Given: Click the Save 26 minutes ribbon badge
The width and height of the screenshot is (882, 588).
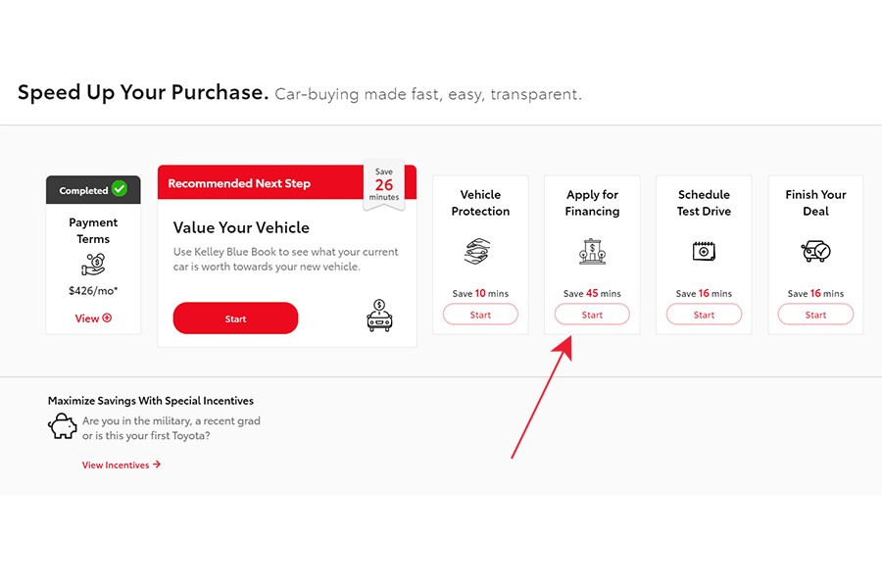Looking at the screenshot, I should coord(384,184).
